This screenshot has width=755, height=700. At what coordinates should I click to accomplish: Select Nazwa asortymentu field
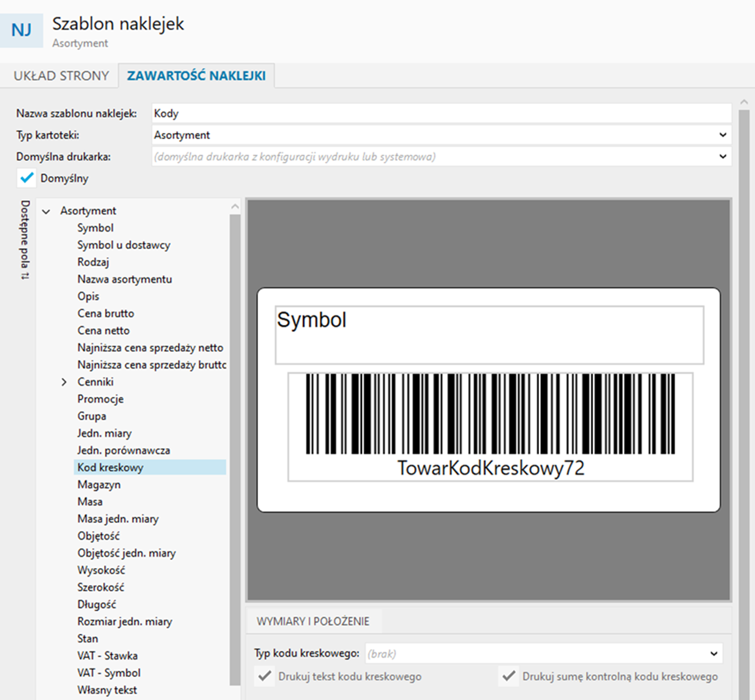click(x=125, y=279)
